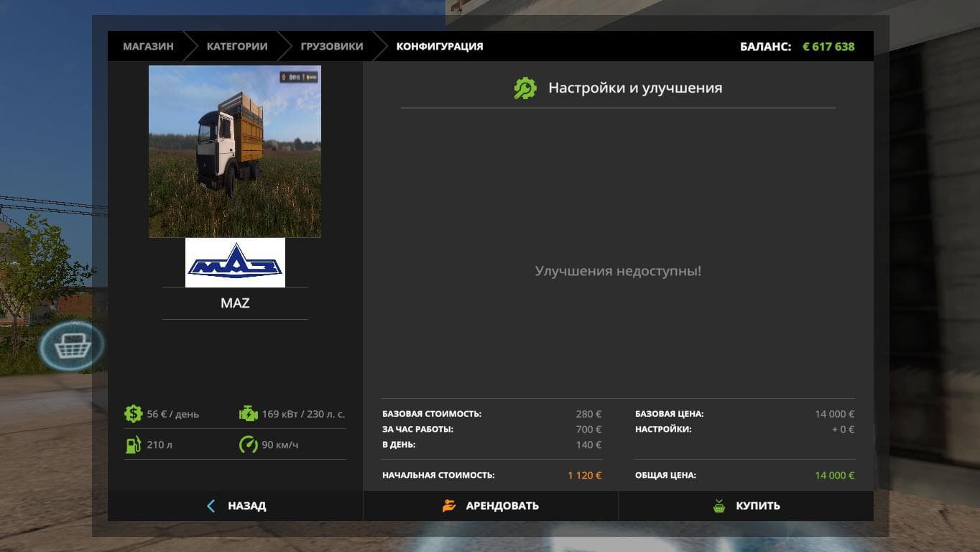Click the Базовая цена value 14 000 €

coord(834,414)
